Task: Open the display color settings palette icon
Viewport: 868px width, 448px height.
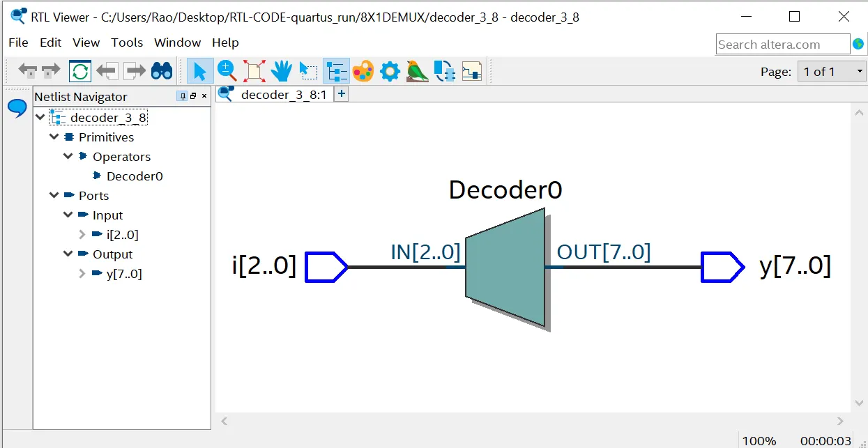Action: point(363,70)
